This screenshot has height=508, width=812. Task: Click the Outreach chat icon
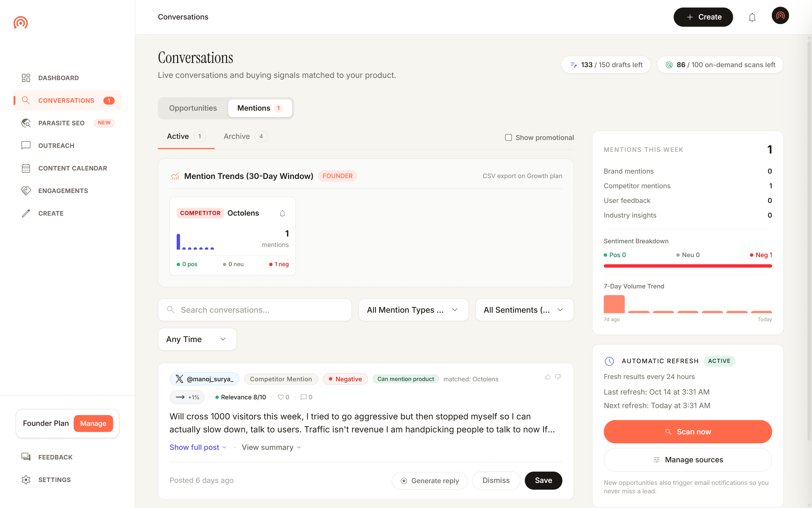coord(26,145)
